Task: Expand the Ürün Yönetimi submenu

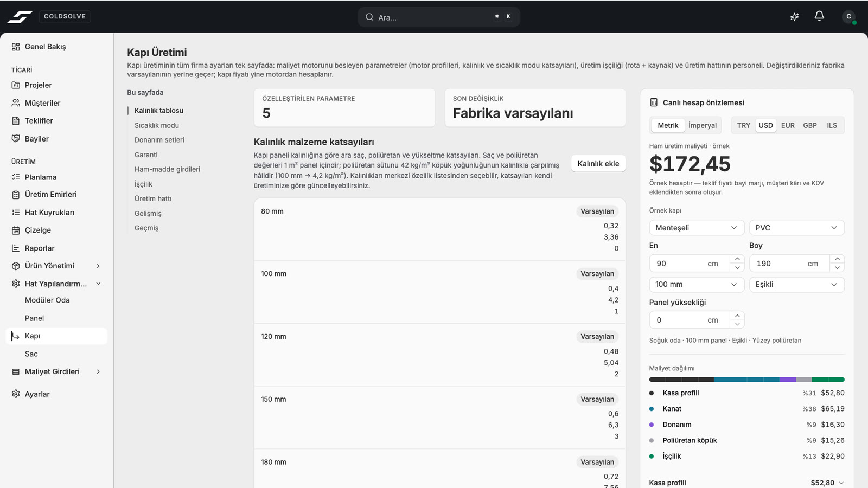Action: click(x=98, y=266)
